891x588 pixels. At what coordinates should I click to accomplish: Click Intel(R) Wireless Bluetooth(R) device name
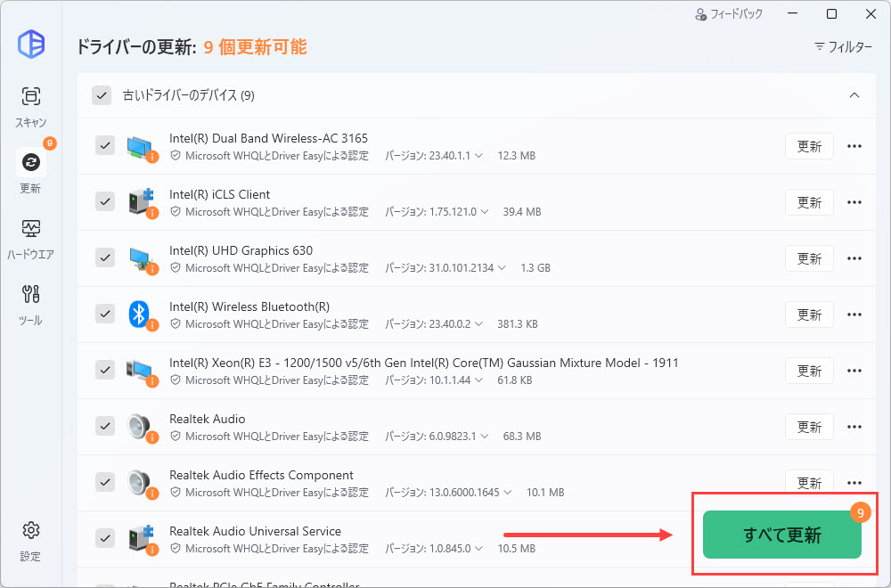249,306
